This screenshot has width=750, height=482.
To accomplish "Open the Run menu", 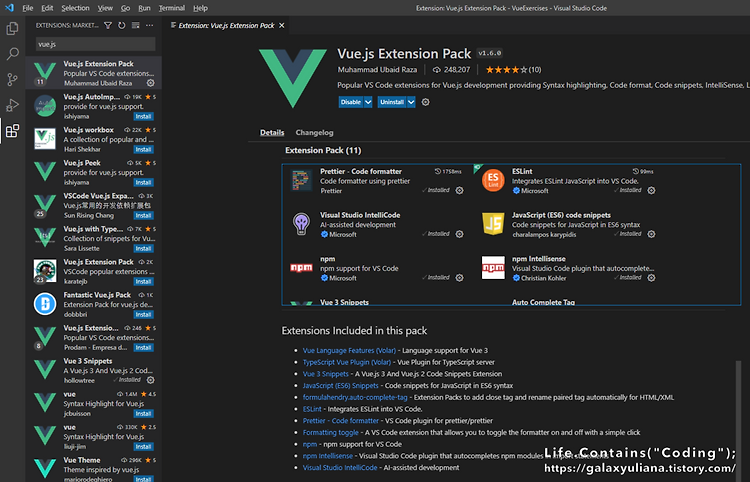I will coord(144,8).
